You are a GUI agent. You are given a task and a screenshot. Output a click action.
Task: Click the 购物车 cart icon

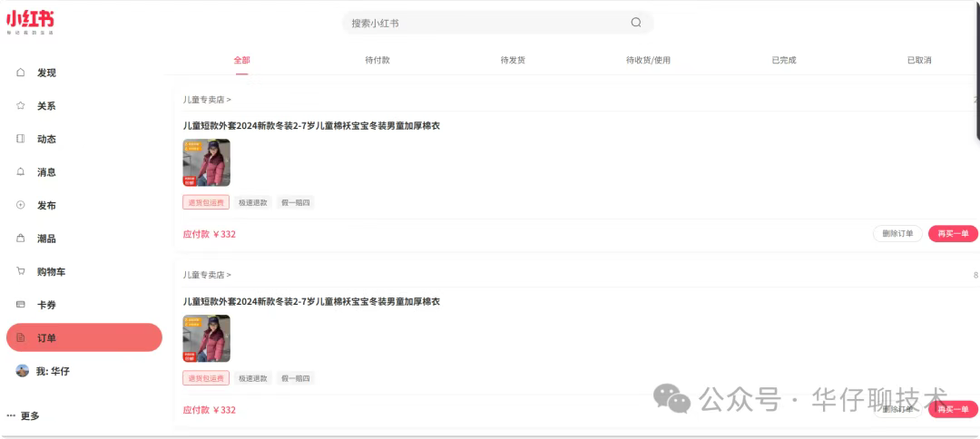point(21,271)
